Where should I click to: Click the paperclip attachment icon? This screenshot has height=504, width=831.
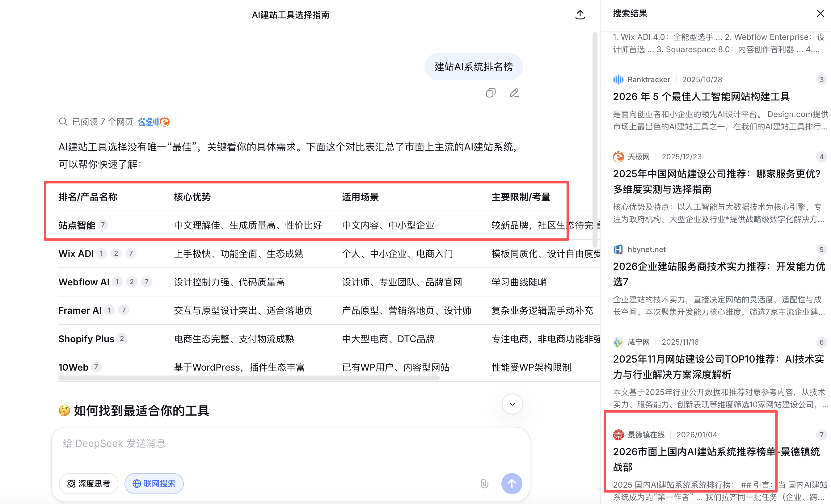click(484, 483)
